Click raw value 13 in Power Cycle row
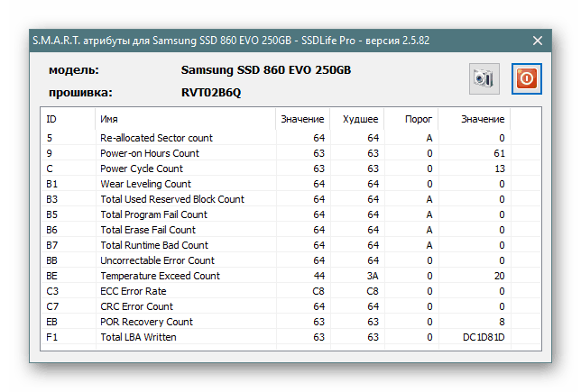Image resolution: width=581 pixels, height=392 pixels. (x=500, y=169)
